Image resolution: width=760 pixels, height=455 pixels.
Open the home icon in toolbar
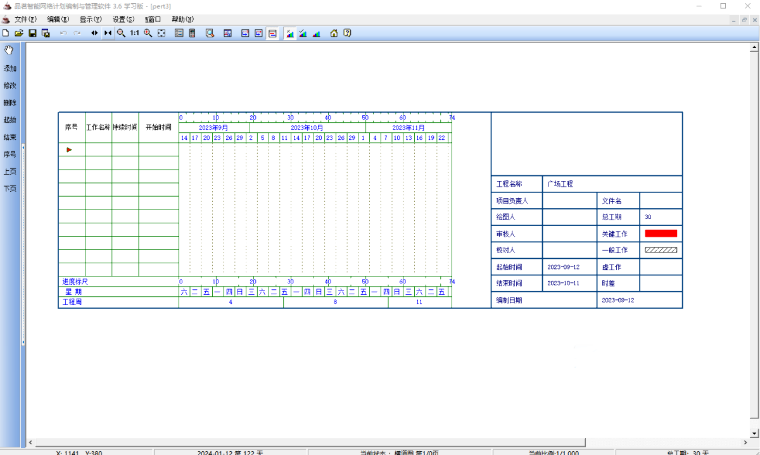pyautogui.click(x=334, y=33)
